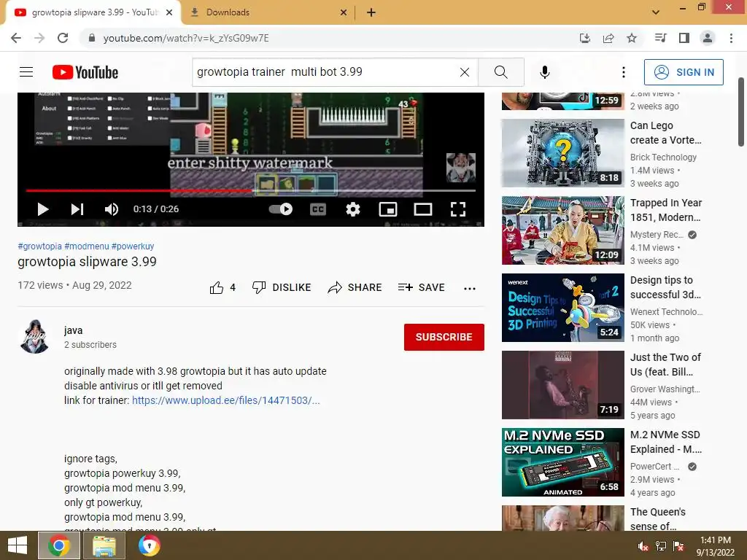The height and width of the screenshot is (560, 747).
Task: Close the Downloads tab
Action: (x=344, y=12)
